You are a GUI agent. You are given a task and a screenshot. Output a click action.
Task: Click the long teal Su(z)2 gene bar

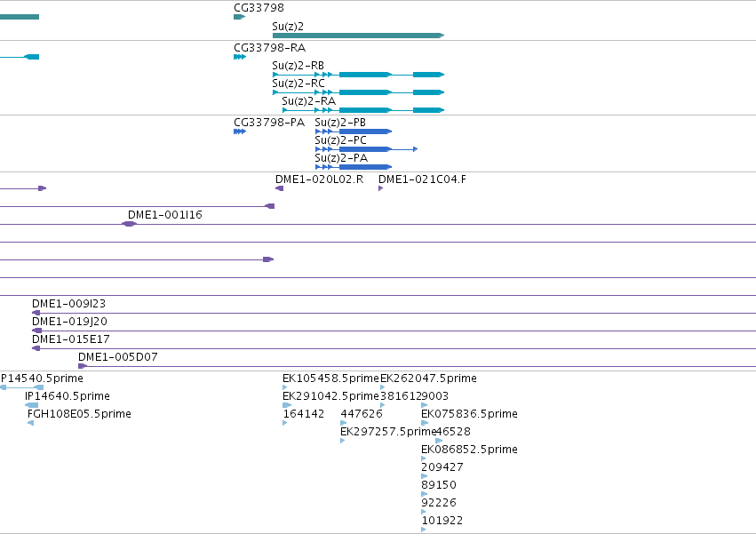(358, 36)
